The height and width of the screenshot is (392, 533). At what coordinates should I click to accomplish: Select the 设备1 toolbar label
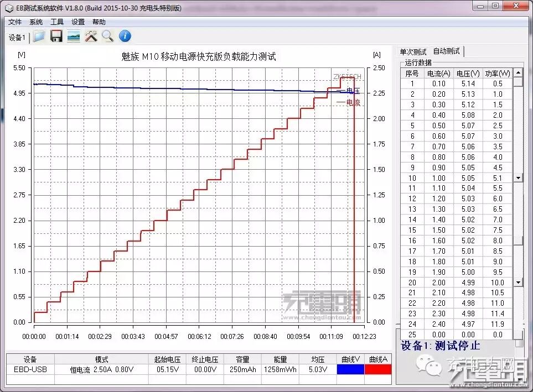17,38
